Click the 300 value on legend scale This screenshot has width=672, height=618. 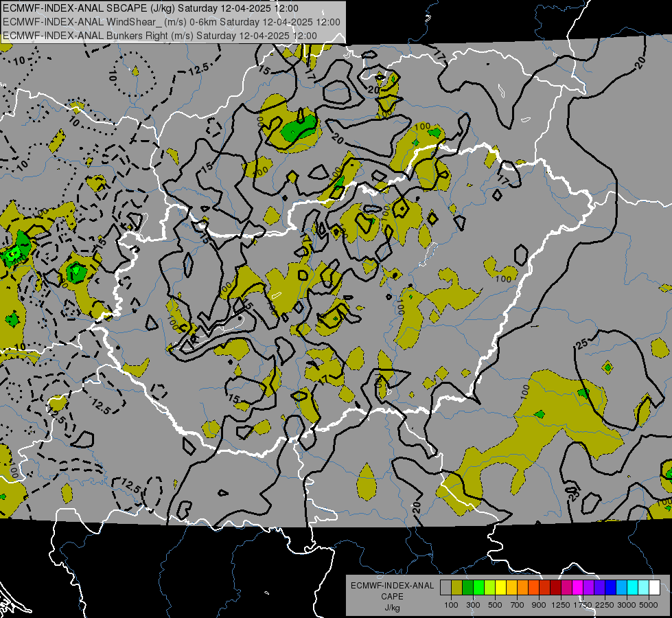coord(473,605)
